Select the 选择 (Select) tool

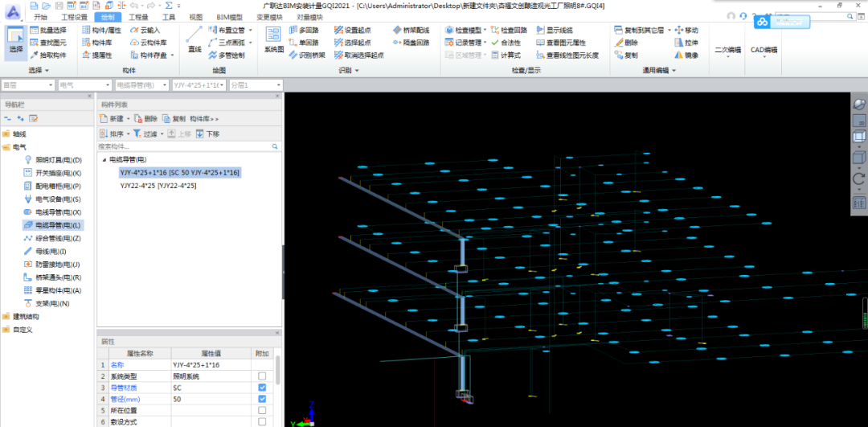coord(17,42)
